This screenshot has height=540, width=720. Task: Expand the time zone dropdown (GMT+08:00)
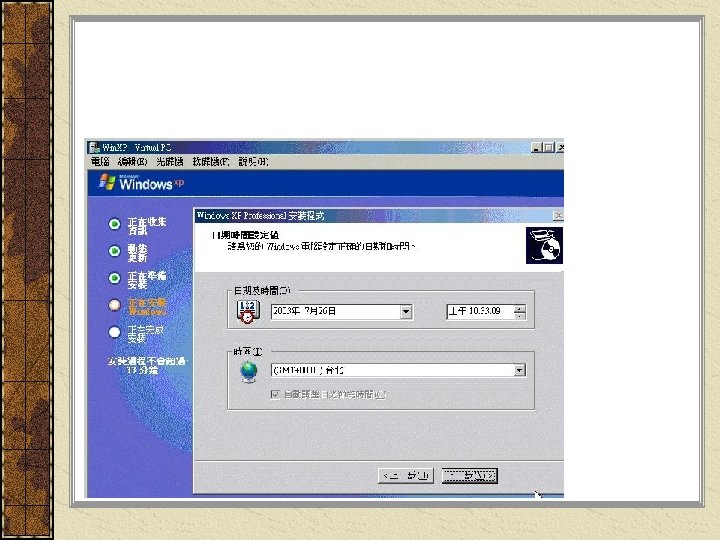[519, 370]
